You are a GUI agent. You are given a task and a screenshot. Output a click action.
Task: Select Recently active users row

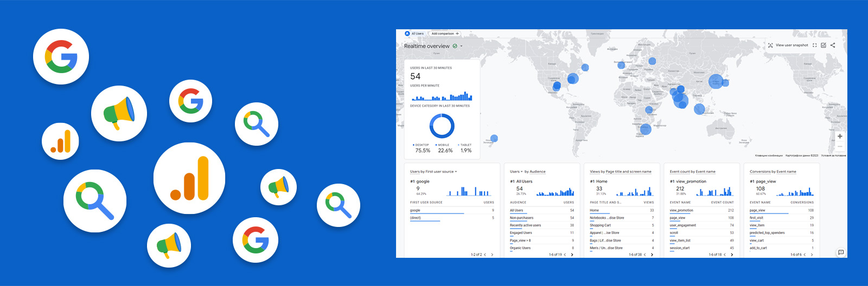tap(542, 226)
